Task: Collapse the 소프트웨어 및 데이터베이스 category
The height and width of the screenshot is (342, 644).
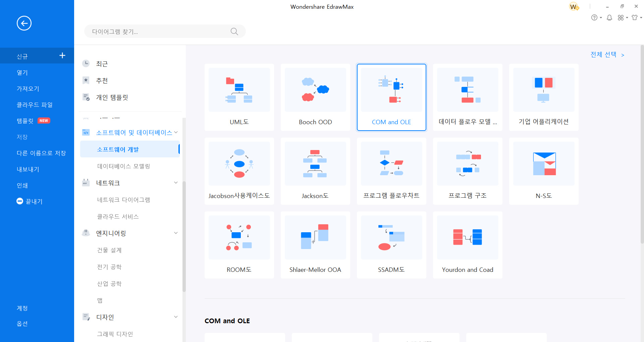Action: [x=176, y=133]
